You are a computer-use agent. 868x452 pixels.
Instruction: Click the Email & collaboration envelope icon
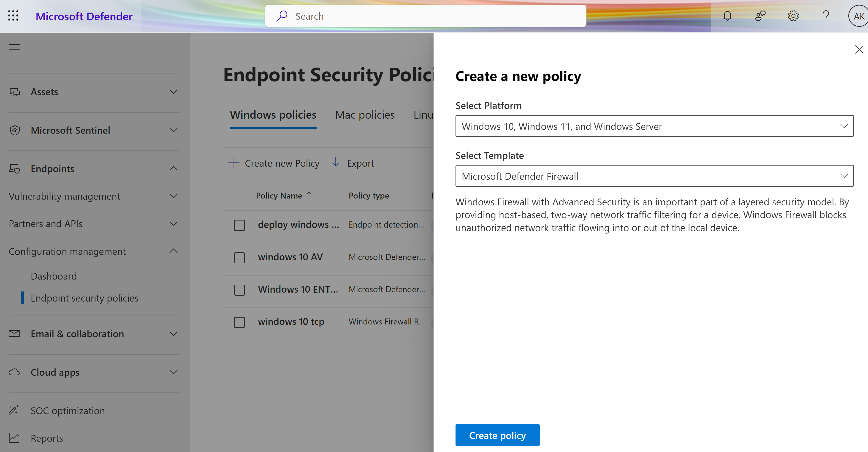14,334
